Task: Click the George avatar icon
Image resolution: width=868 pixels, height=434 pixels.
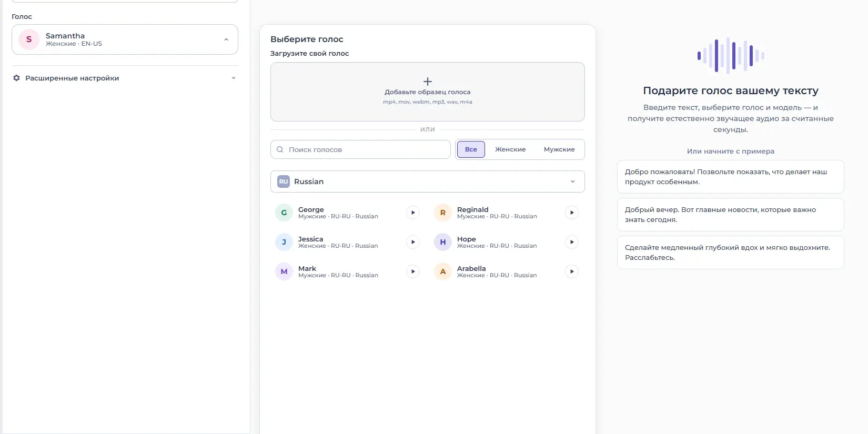Action: pyautogui.click(x=284, y=213)
